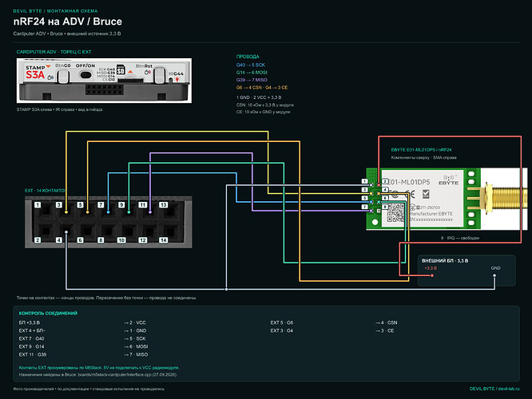532x399 pixels.
Task: Click pin 9 label on the EXT connector
Action: pos(121,205)
